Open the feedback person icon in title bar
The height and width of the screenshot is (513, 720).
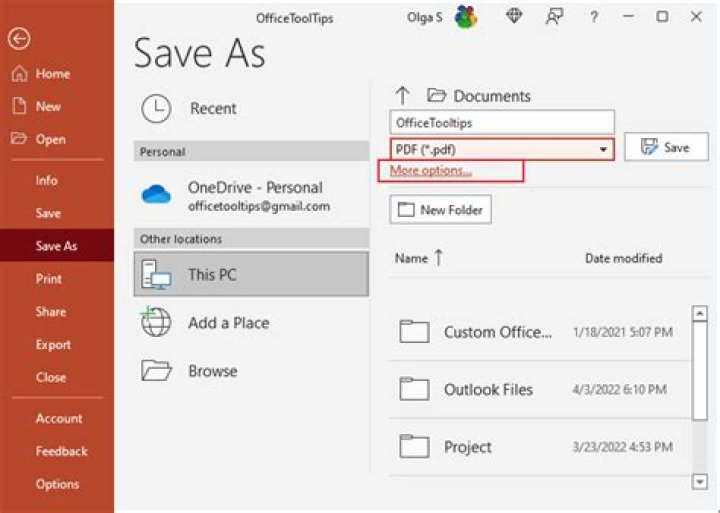coord(554,17)
